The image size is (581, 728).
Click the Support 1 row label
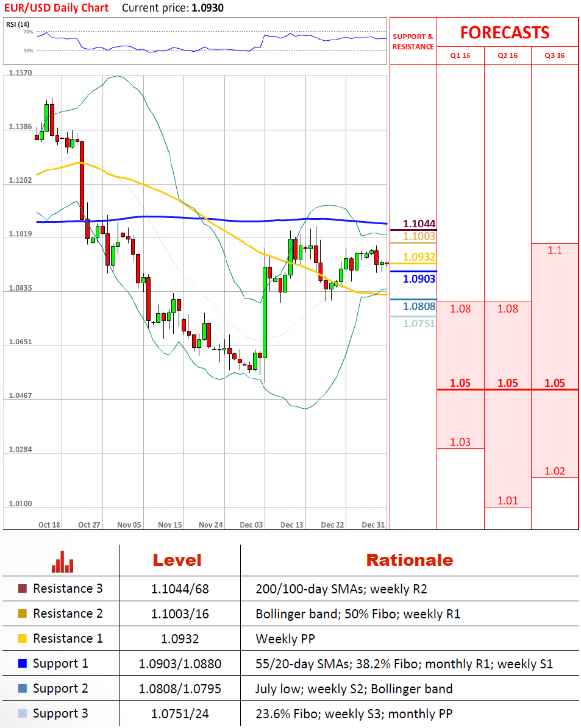pyautogui.click(x=60, y=664)
